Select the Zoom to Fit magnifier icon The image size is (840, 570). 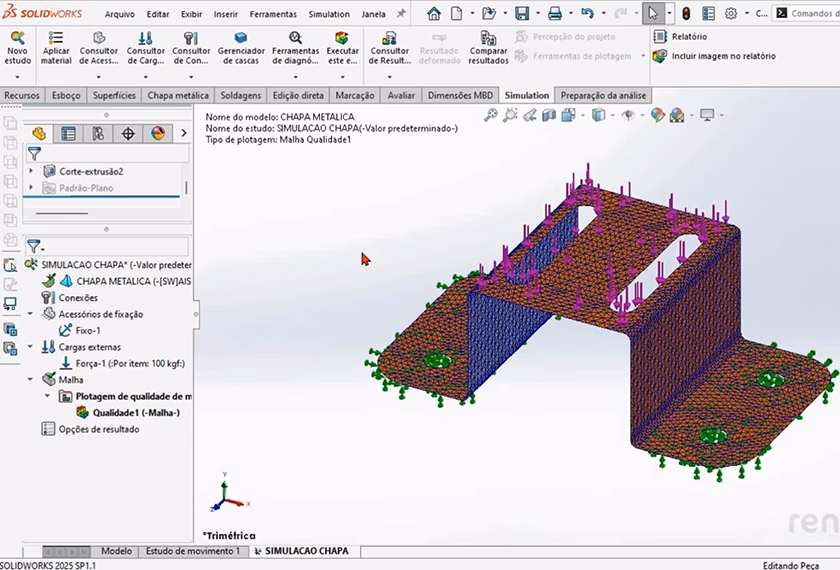(490, 115)
